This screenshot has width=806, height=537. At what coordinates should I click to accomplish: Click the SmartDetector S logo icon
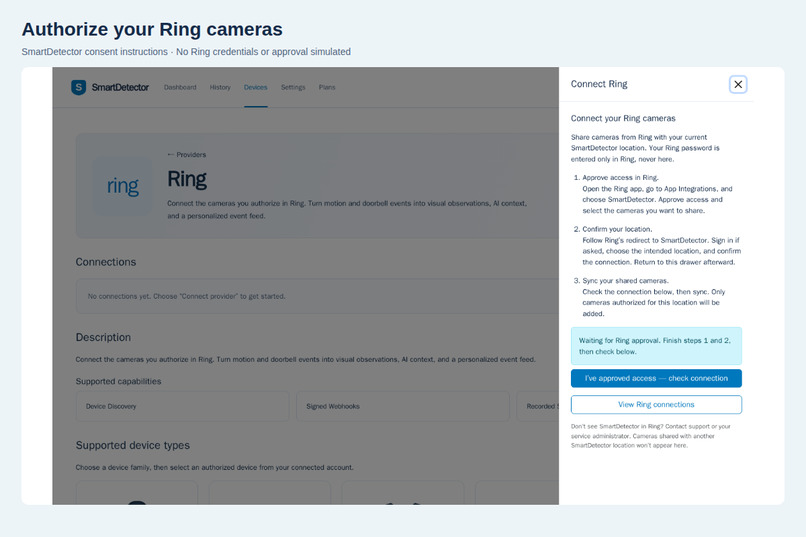79,87
